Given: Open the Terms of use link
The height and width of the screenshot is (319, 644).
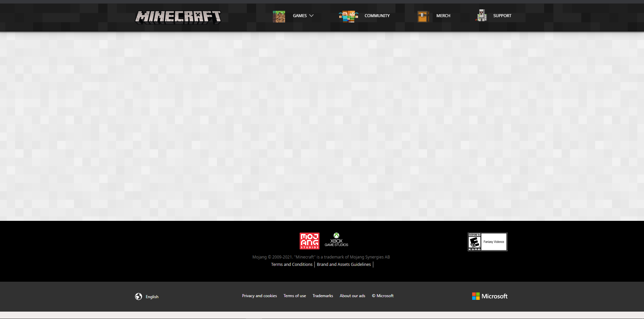Looking at the screenshot, I should (x=295, y=296).
